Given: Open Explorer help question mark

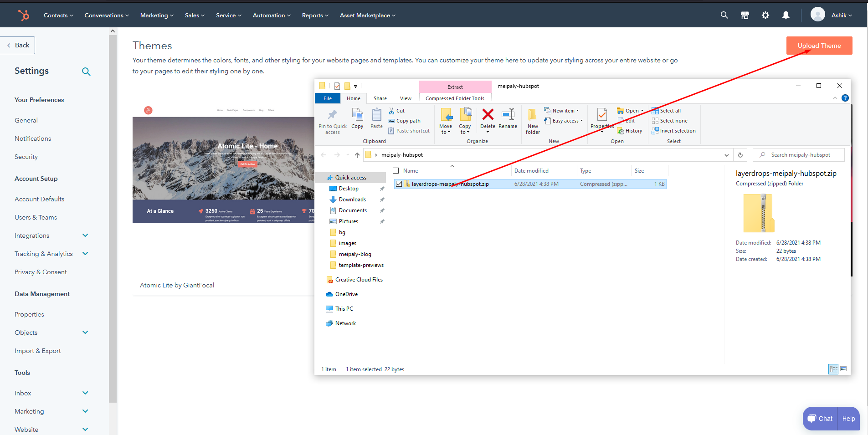Looking at the screenshot, I should [x=845, y=98].
